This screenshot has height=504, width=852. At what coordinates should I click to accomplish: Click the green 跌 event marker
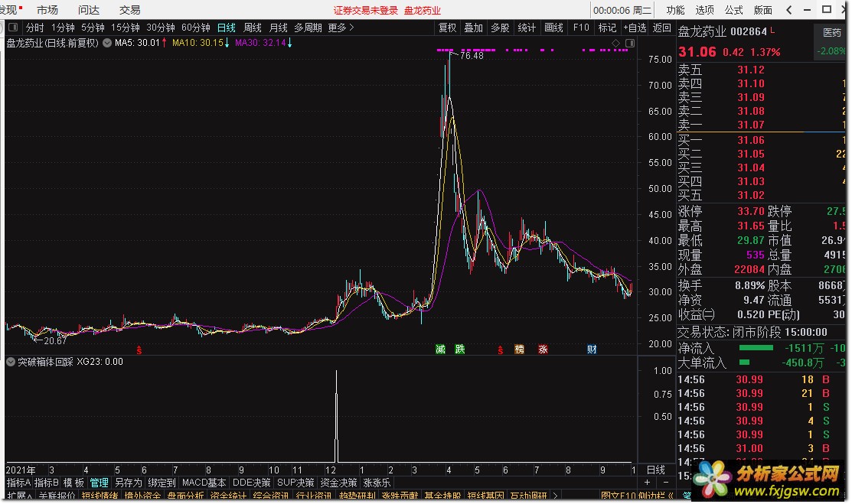(x=460, y=350)
